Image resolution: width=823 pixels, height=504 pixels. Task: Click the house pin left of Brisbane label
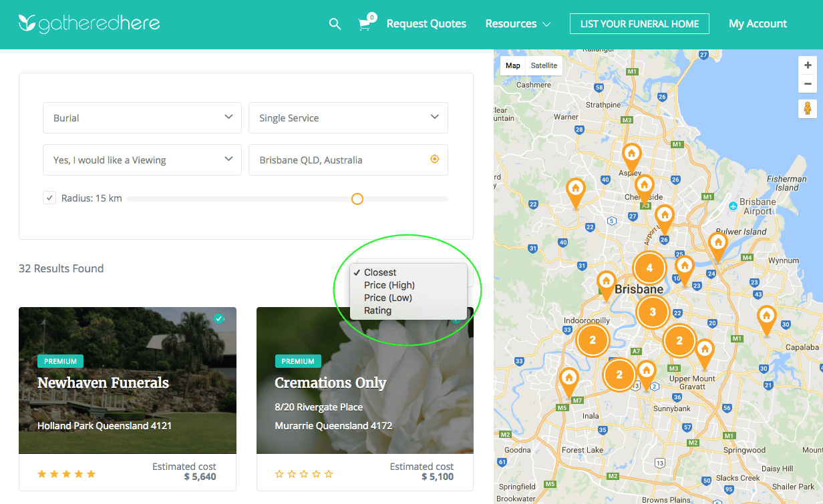tap(606, 285)
